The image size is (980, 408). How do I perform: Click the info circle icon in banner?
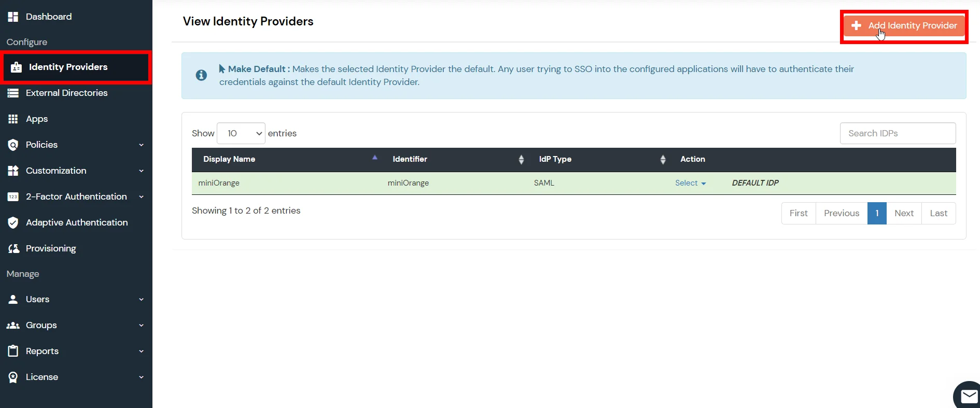point(201,75)
